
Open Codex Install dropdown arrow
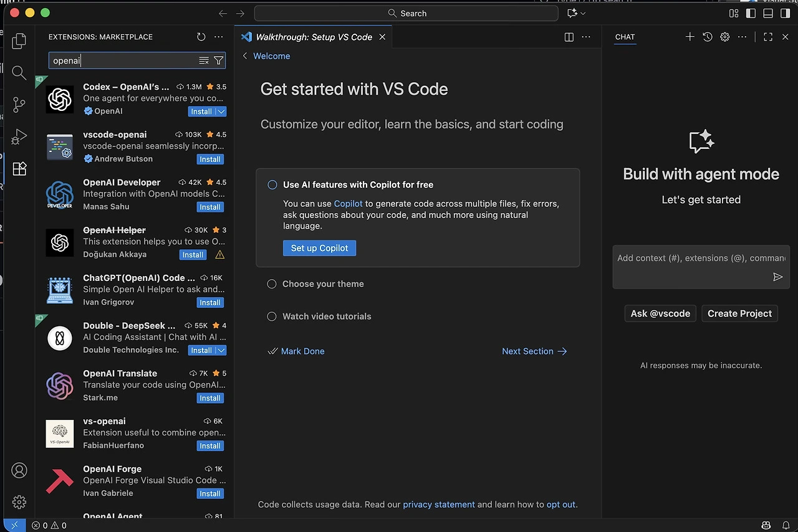(x=221, y=112)
